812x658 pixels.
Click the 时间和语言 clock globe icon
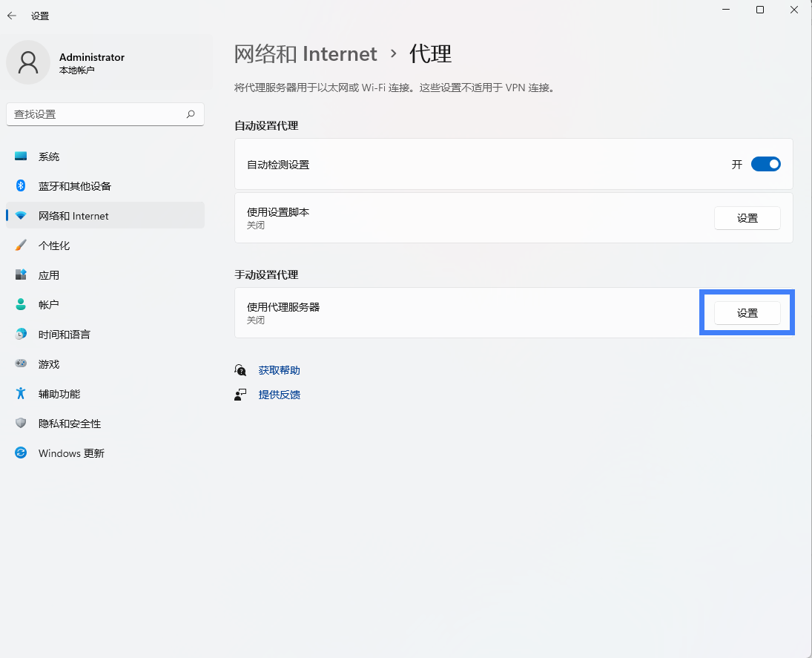coord(21,334)
